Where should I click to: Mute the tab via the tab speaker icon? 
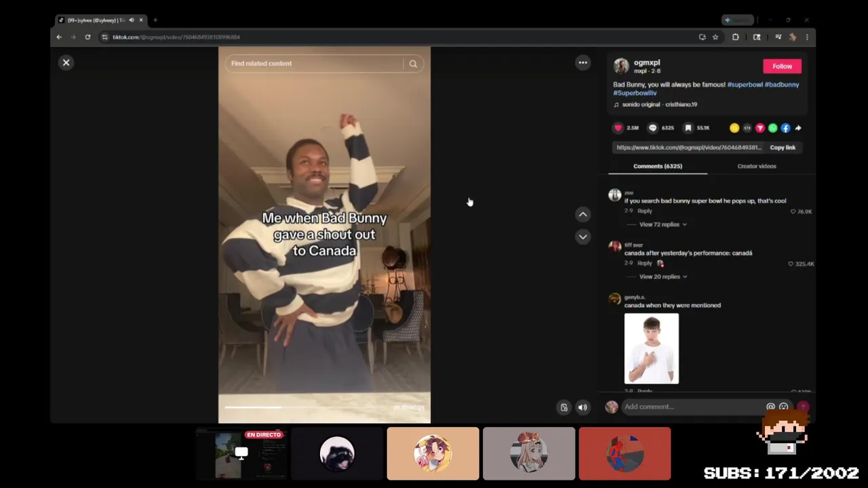132,20
